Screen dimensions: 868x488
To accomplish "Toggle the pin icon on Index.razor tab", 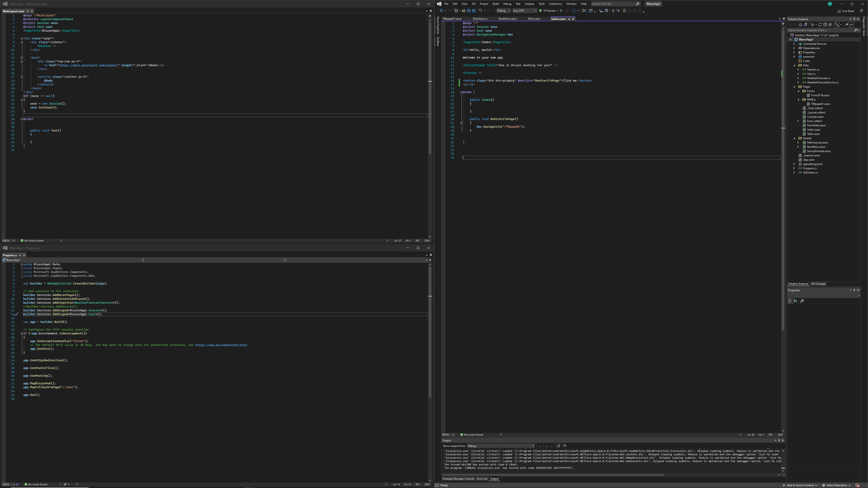I will coord(569,19).
